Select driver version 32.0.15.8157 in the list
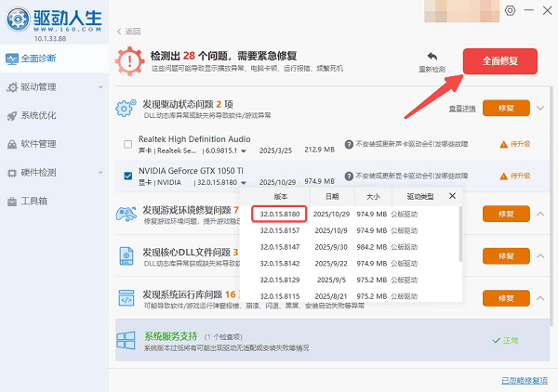This screenshot has width=558, height=392. click(279, 229)
